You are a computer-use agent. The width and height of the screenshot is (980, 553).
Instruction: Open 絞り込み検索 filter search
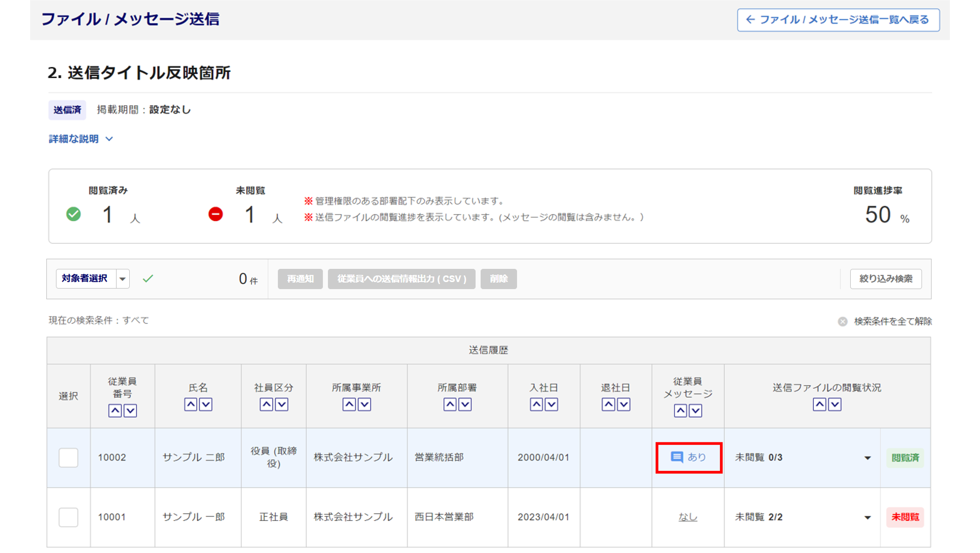click(885, 279)
